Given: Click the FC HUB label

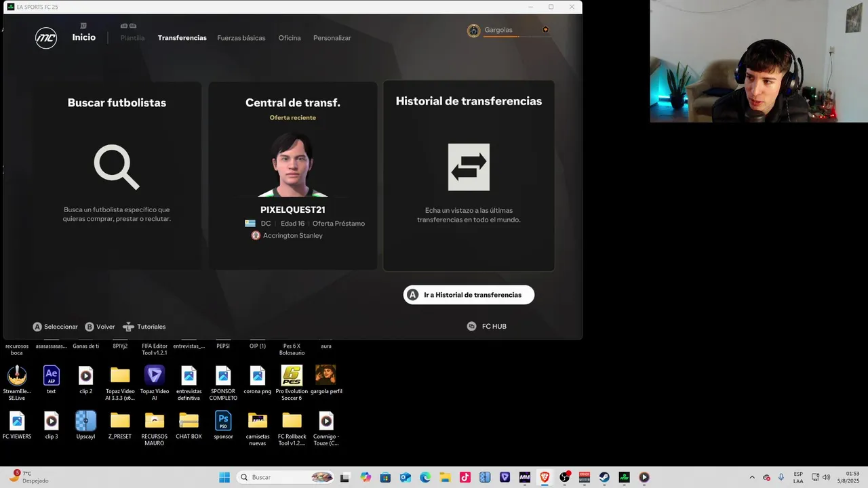Looking at the screenshot, I should point(494,326).
